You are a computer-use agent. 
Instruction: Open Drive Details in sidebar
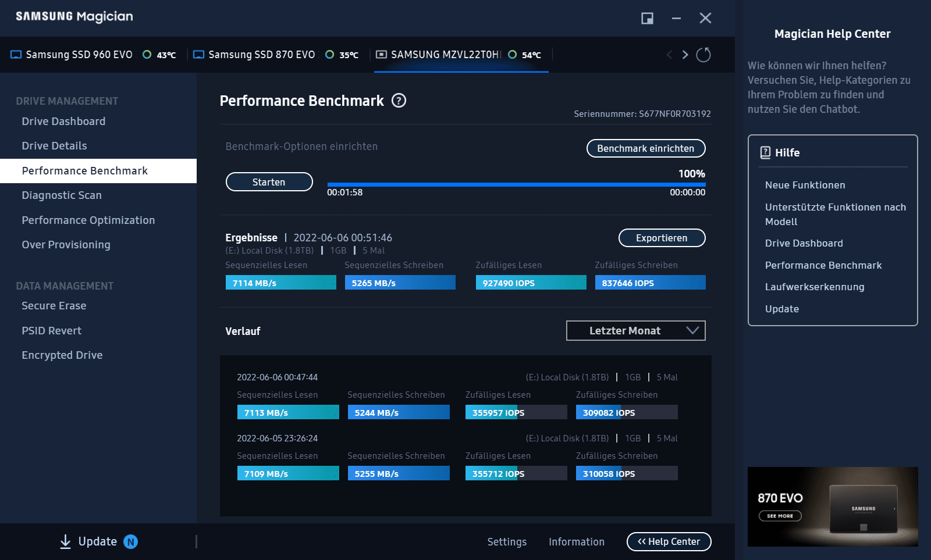(54, 146)
